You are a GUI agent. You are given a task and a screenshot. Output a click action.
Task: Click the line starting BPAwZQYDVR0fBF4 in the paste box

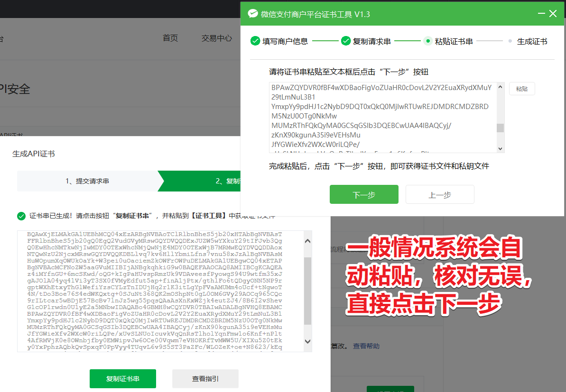pos(381,88)
